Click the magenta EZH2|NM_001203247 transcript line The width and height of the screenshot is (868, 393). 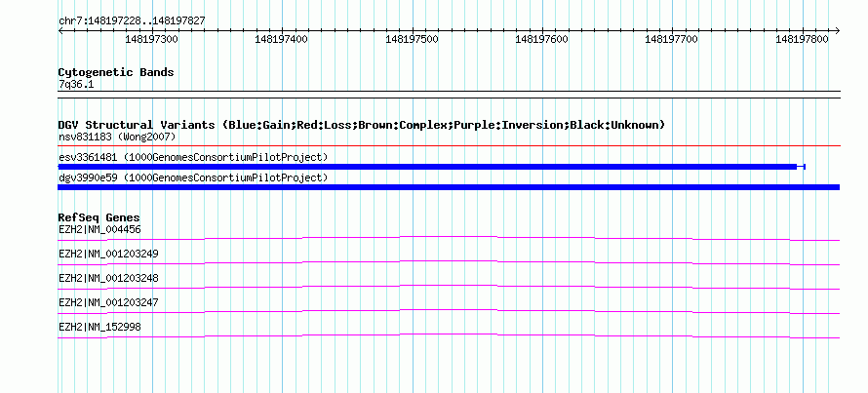(449, 312)
